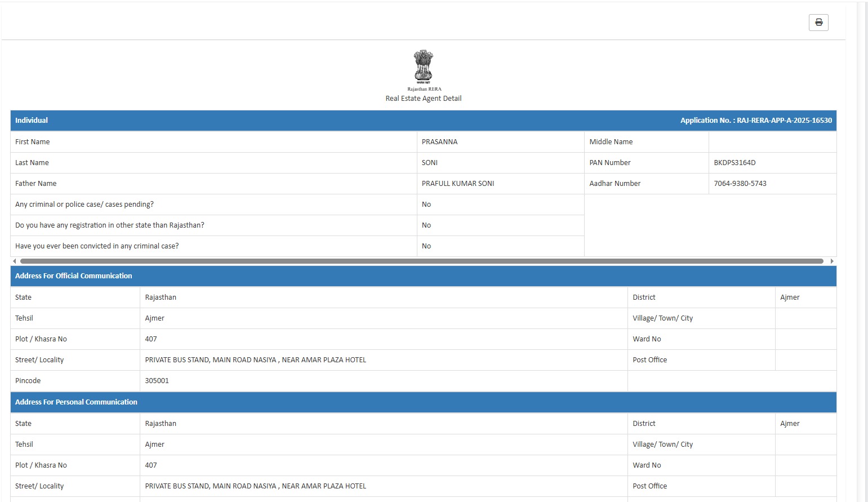Click the Address For Personal Communication header
Screen dimensions: 868x502
(76, 402)
